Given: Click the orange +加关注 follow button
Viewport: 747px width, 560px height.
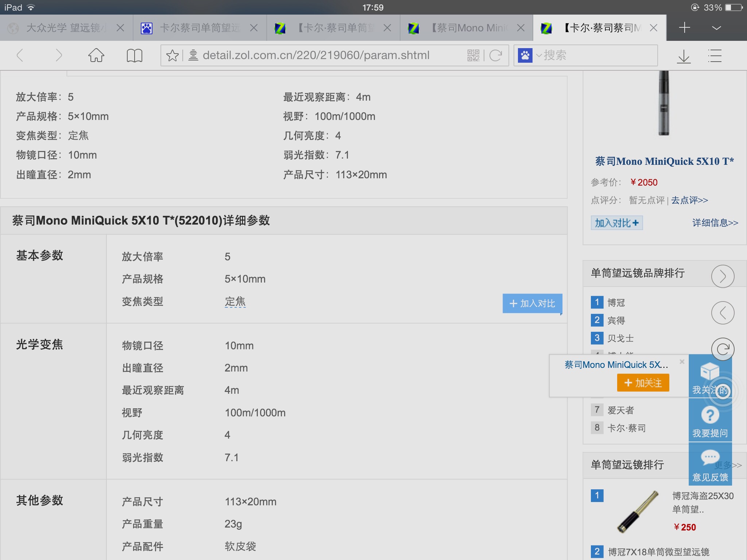Looking at the screenshot, I should 643,383.
